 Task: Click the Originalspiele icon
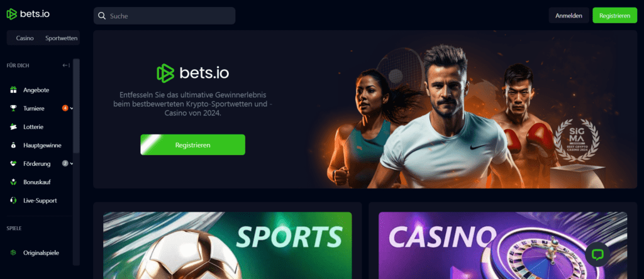(14, 253)
